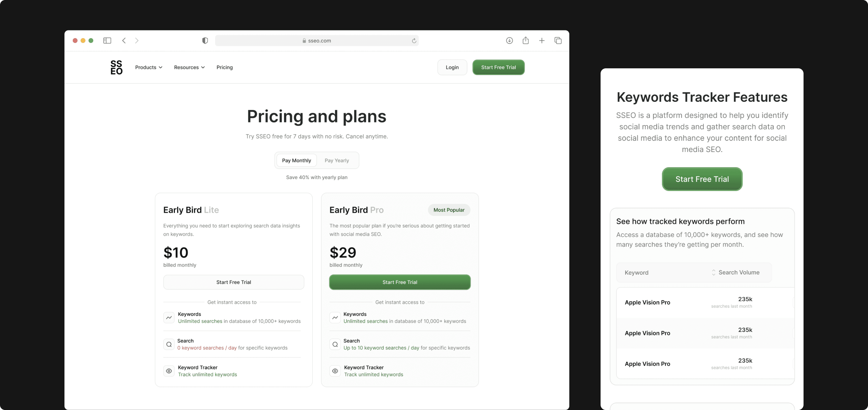Click the eye icon in Lite Keyword Tracker row
Image resolution: width=868 pixels, height=410 pixels.
(169, 371)
